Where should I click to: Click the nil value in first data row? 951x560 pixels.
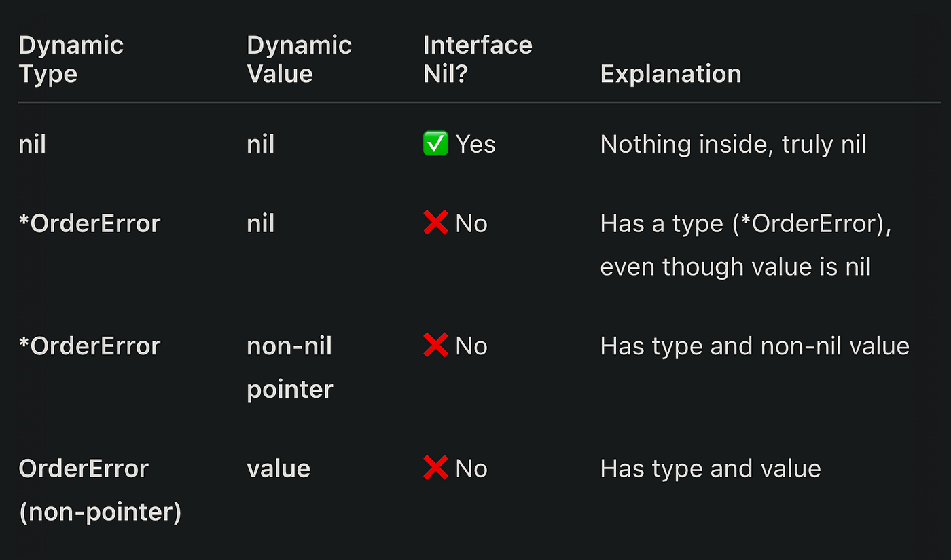(261, 144)
